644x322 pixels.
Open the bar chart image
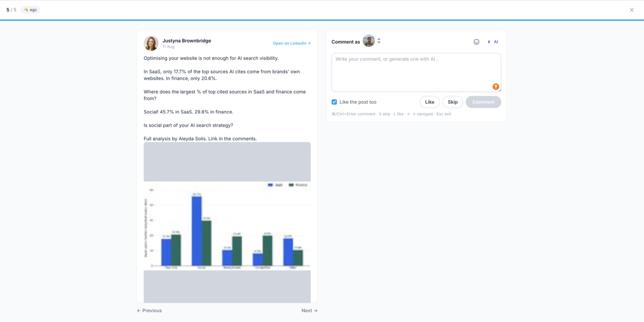pos(227,222)
